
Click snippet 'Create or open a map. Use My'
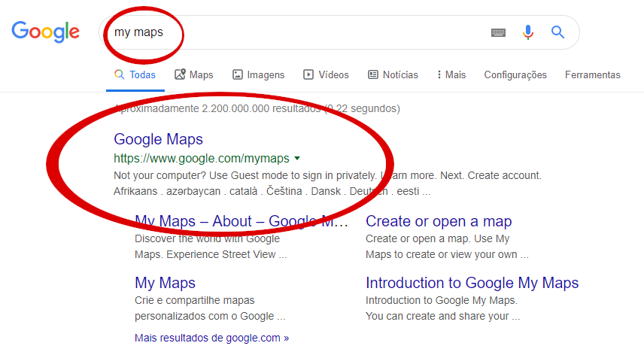pyautogui.click(x=437, y=238)
